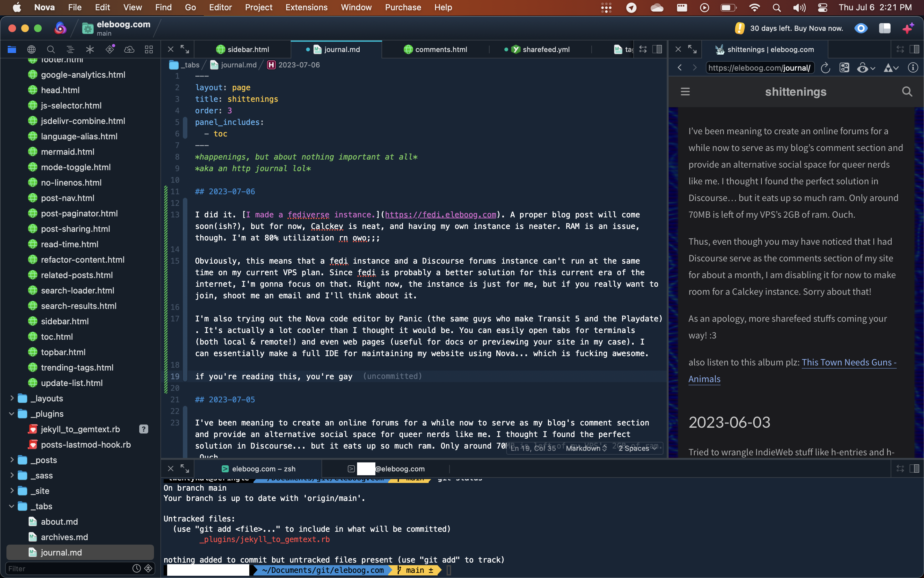Reload the browser preview page
The height and width of the screenshot is (578, 924).
[x=826, y=68]
